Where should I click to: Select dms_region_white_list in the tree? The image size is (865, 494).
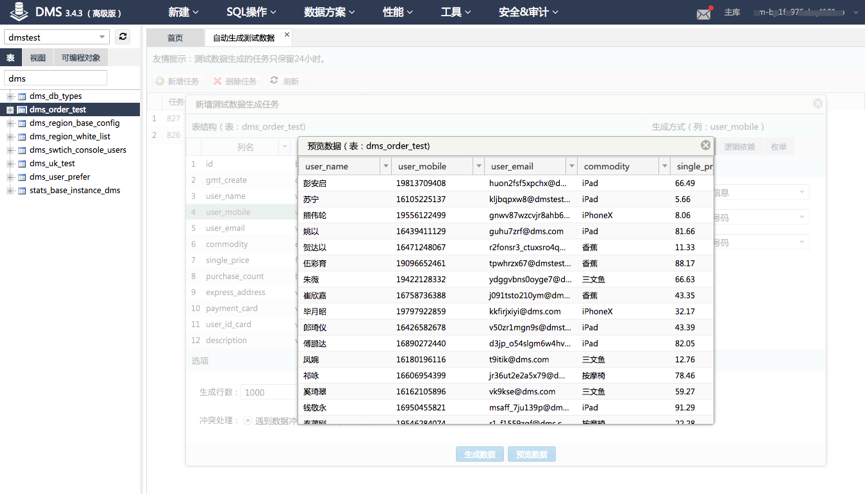[x=70, y=136]
